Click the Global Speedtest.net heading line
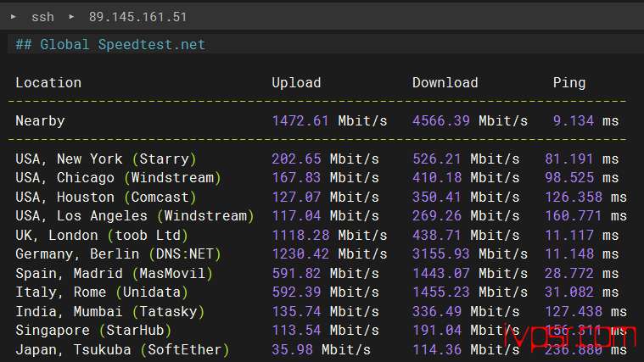 (x=110, y=44)
